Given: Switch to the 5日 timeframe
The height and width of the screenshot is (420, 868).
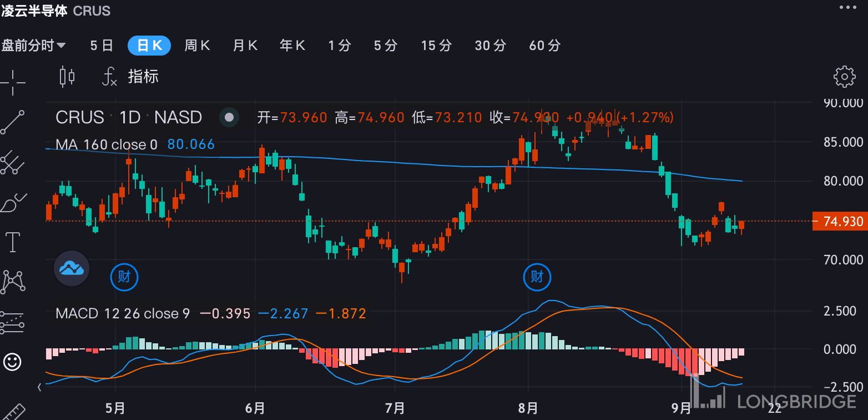Looking at the screenshot, I should coord(102,46).
